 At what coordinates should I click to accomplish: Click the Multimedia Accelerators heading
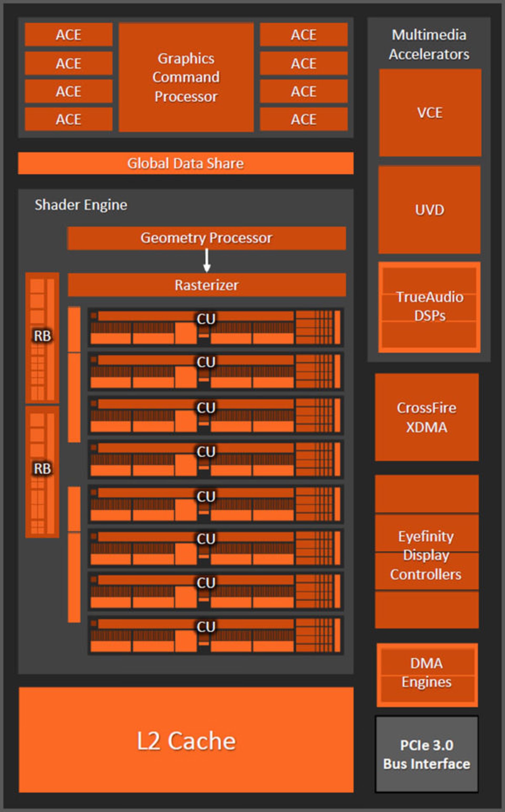tap(429, 44)
